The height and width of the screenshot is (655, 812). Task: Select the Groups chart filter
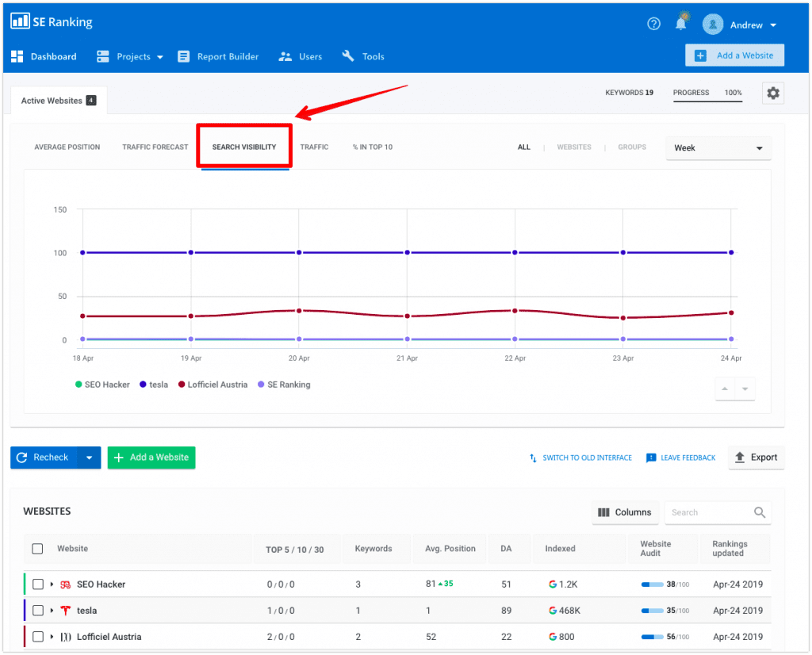click(632, 147)
